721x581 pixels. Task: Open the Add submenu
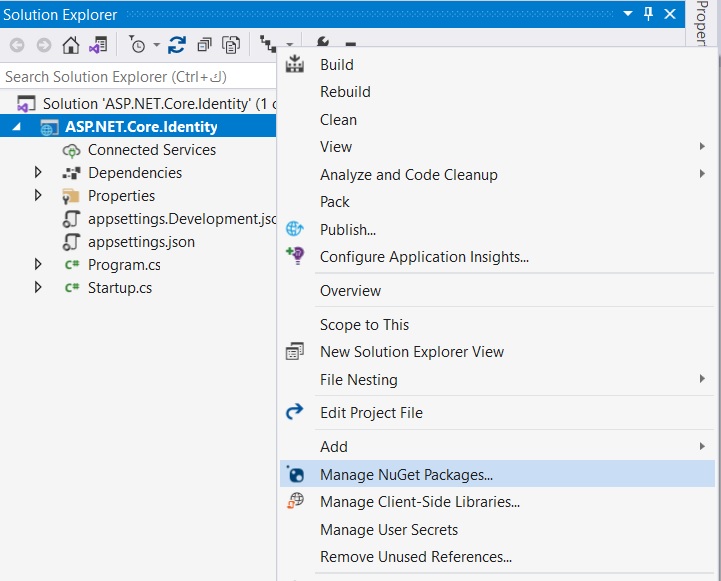[497, 446]
